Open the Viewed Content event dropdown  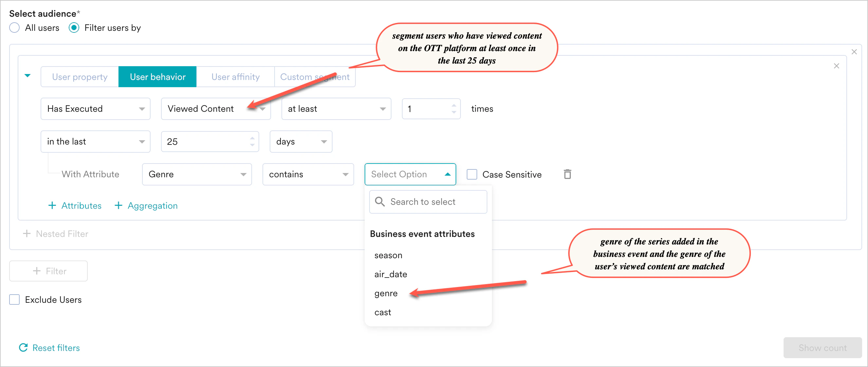pyautogui.click(x=216, y=108)
